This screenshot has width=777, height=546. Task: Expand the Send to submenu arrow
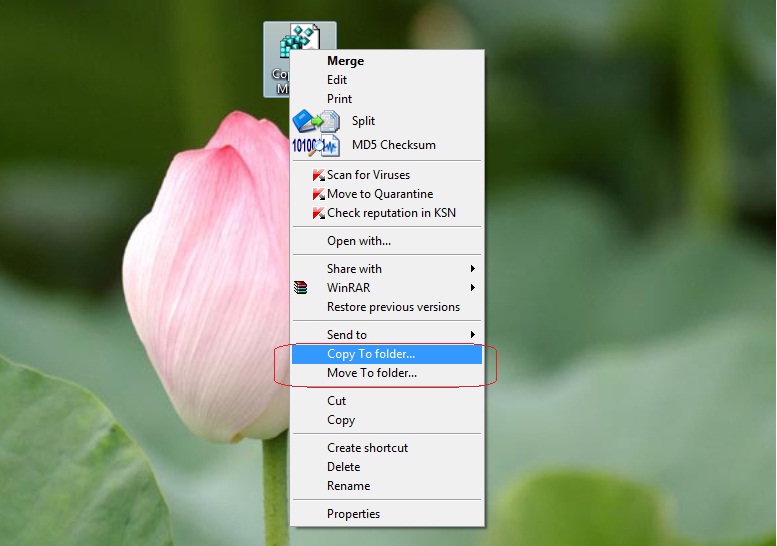tap(473, 335)
